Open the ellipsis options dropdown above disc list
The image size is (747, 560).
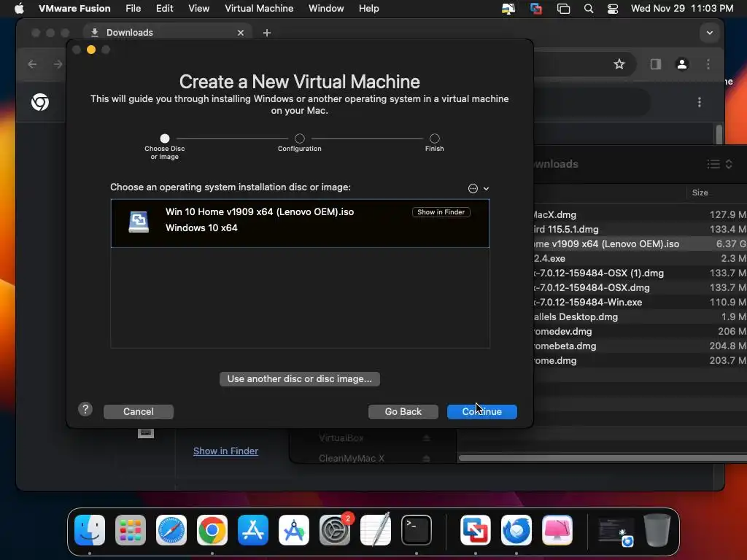(x=479, y=189)
